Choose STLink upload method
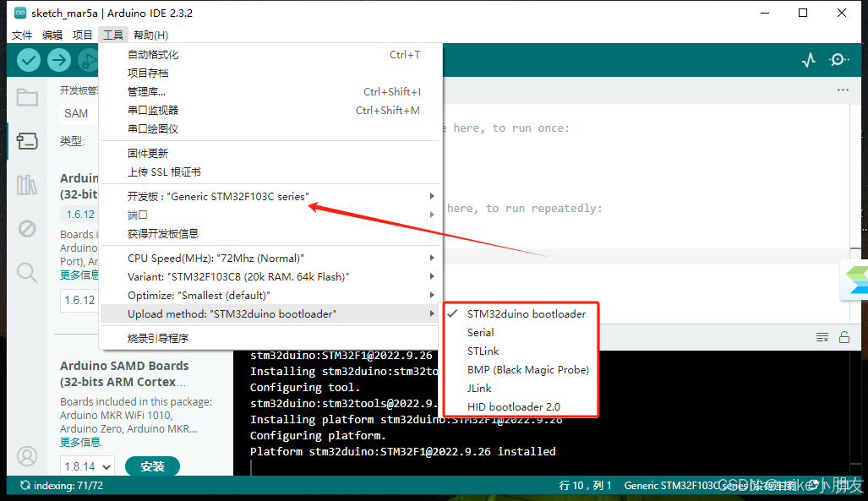 point(521,351)
